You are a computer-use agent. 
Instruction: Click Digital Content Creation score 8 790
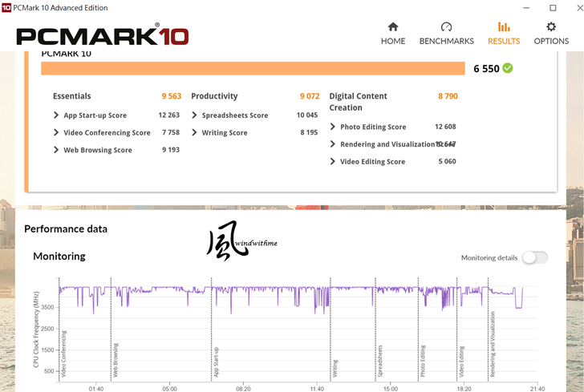point(448,96)
